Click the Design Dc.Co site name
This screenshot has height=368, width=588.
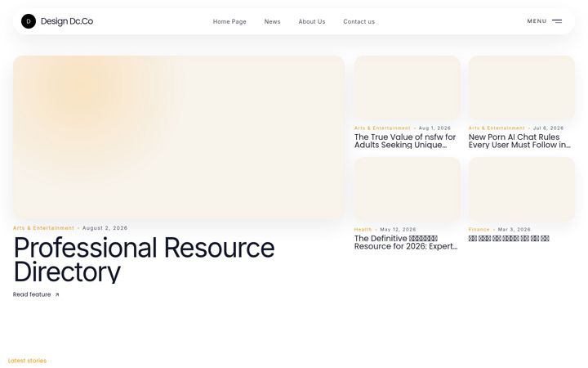pyautogui.click(x=67, y=21)
